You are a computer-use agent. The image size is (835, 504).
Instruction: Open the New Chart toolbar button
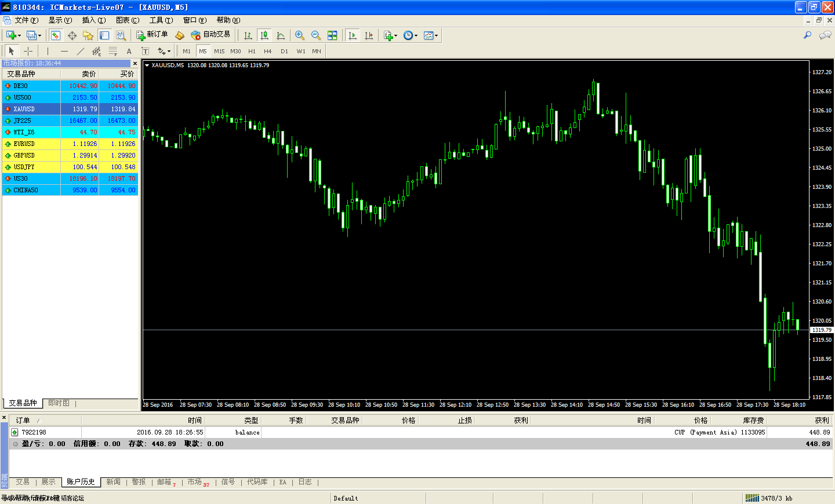tap(11, 35)
